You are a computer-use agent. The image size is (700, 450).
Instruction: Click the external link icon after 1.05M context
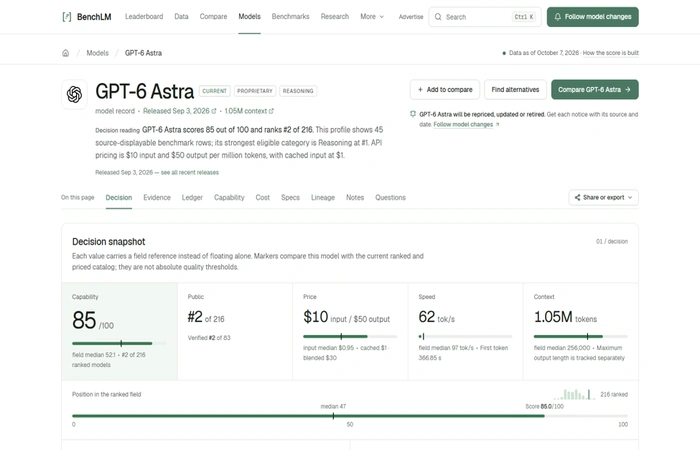coord(271,111)
